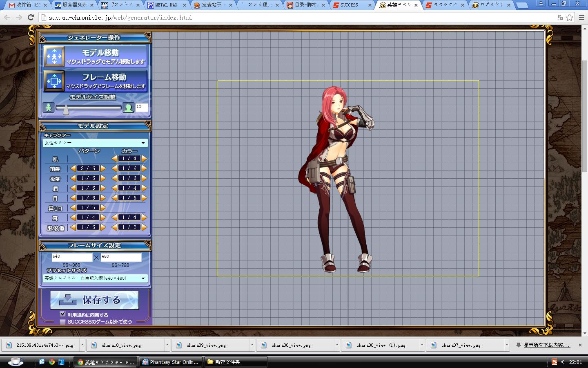The width and height of the screenshot is (588, 368).
Task: Click the Chrome quick launch icon
Action: [52, 362]
